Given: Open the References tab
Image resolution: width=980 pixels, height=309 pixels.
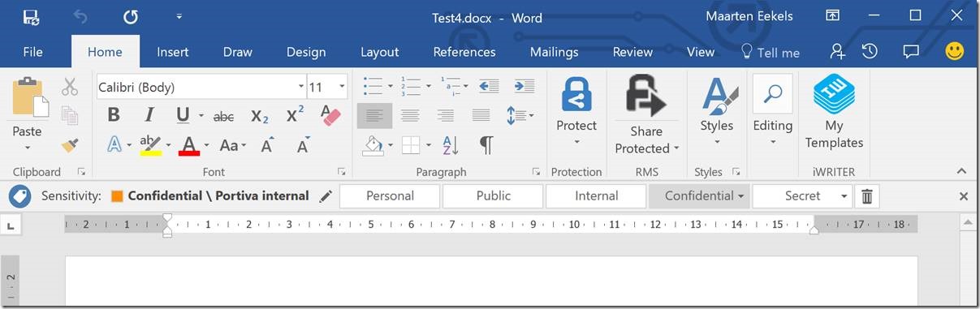Looking at the screenshot, I should [x=464, y=52].
